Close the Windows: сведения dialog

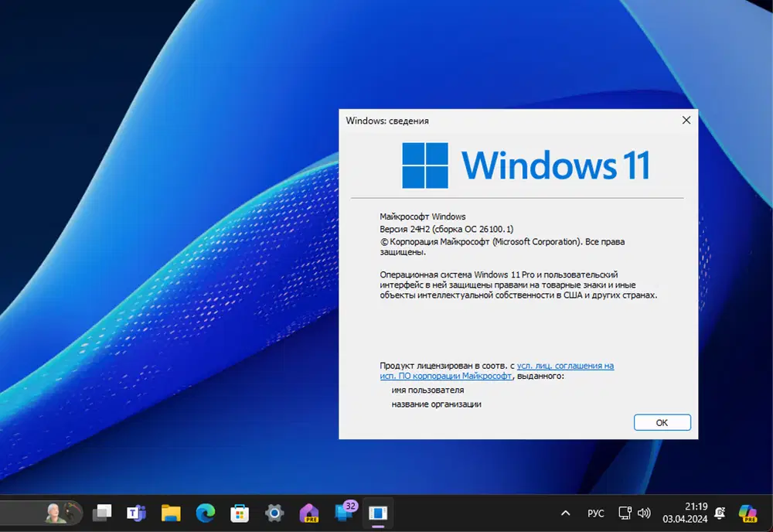point(686,120)
